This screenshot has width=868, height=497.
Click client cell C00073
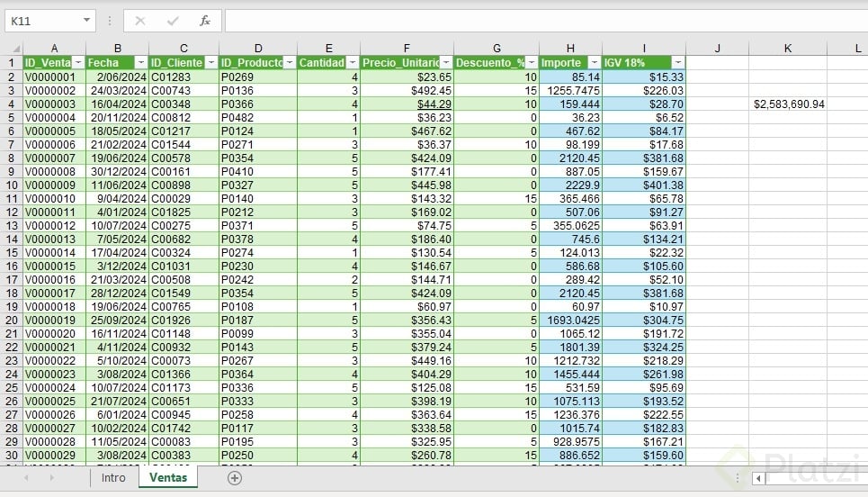183,361
